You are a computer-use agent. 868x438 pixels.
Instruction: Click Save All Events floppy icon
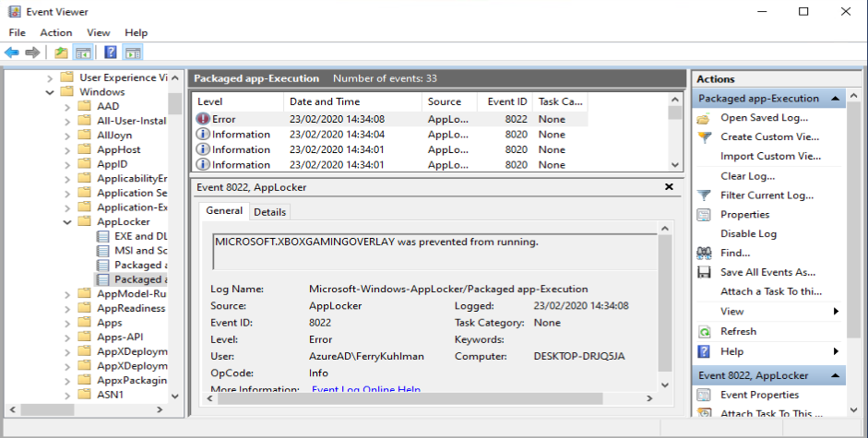point(704,272)
